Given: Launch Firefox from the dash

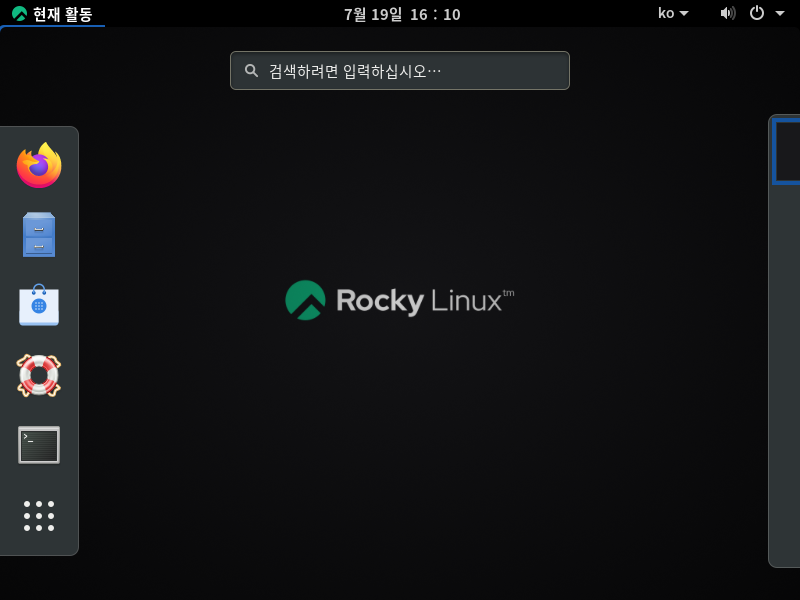Looking at the screenshot, I should [x=39, y=165].
